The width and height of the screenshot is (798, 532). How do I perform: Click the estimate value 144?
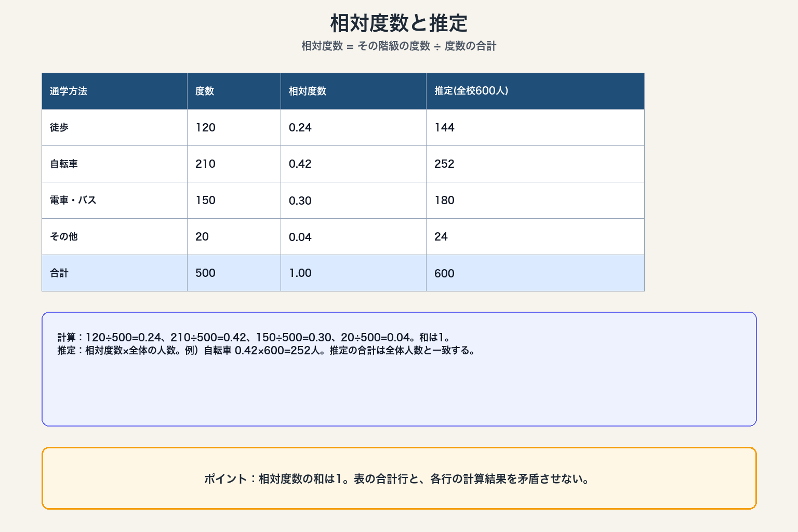tap(444, 127)
